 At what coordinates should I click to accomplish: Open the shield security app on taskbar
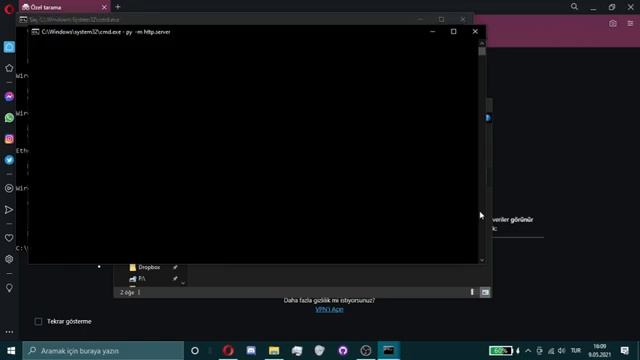[320, 351]
